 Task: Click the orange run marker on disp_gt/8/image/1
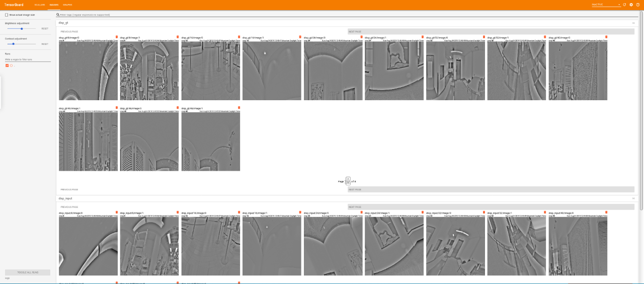coord(178,37)
